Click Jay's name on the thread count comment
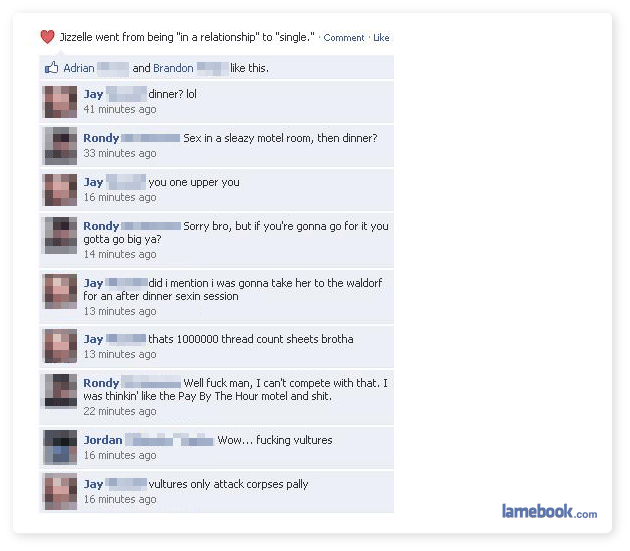This screenshot has width=630, height=551. (x=93, y=339)
